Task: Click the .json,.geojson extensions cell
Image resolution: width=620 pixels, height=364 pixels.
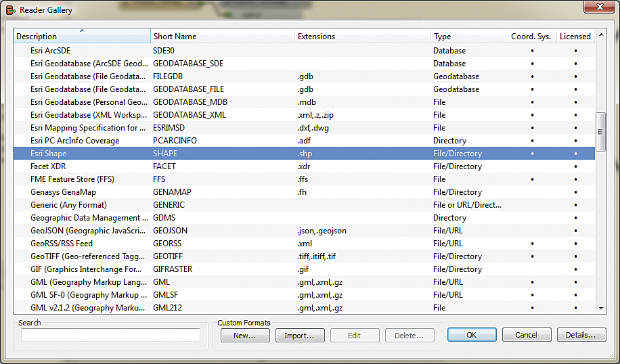Action: (322, 231)
